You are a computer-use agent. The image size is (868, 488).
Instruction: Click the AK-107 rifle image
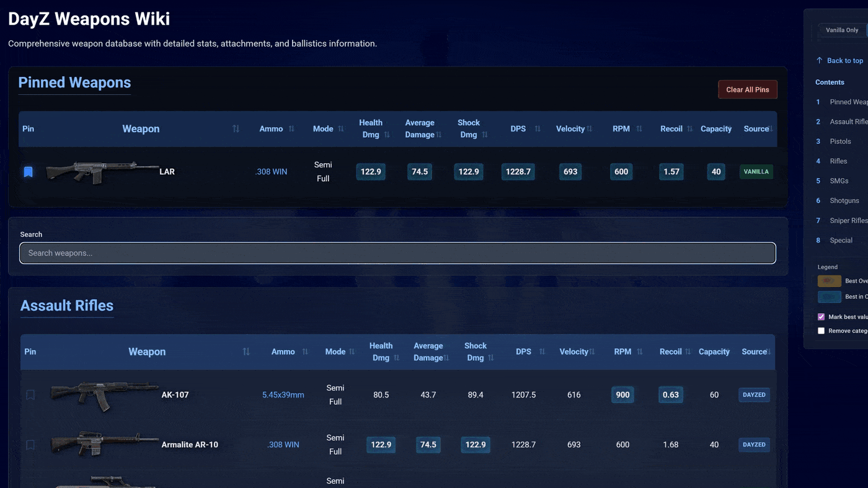pos(104,396)
